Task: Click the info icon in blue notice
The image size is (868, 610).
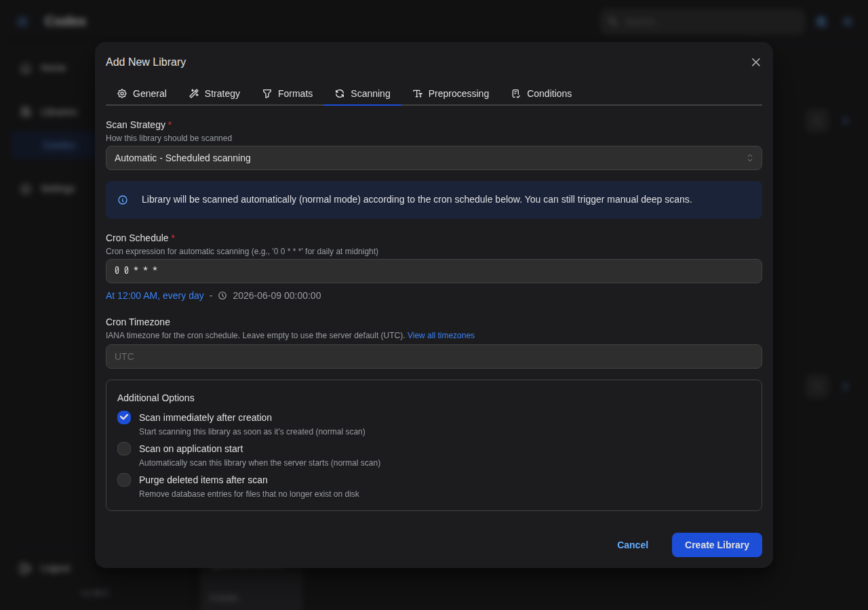Action: [x=123, y=200]
